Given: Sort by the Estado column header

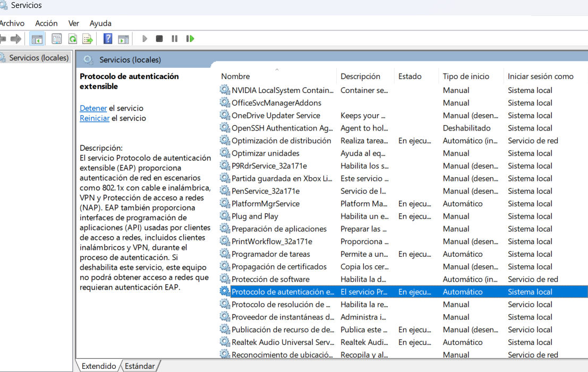Looking at the screenshot, I should point(410,76).
